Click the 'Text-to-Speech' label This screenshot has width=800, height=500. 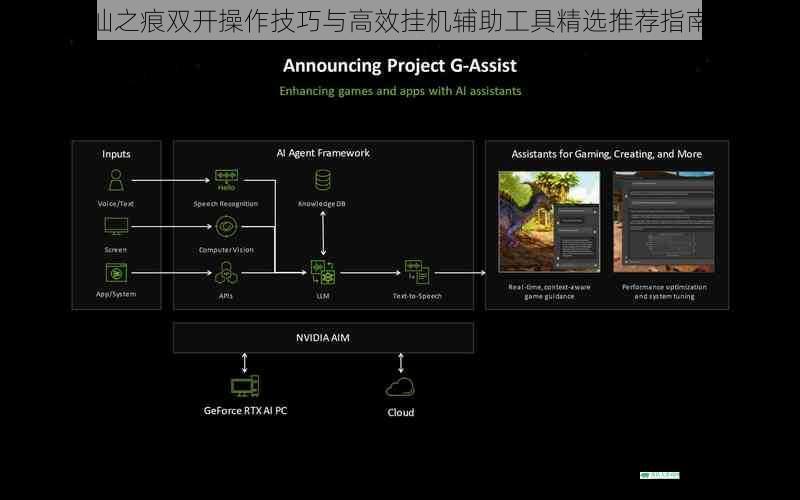coord(417,296)
